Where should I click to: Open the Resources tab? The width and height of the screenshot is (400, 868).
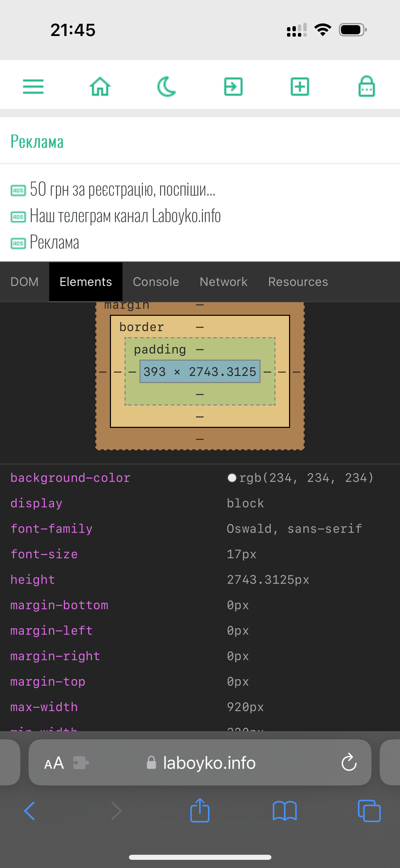(298, 282)
